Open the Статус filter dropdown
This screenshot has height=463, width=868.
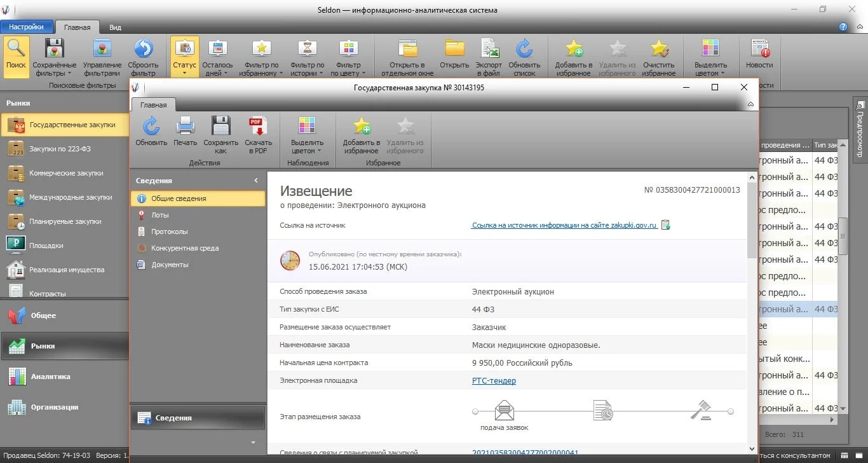coord(184,57)
